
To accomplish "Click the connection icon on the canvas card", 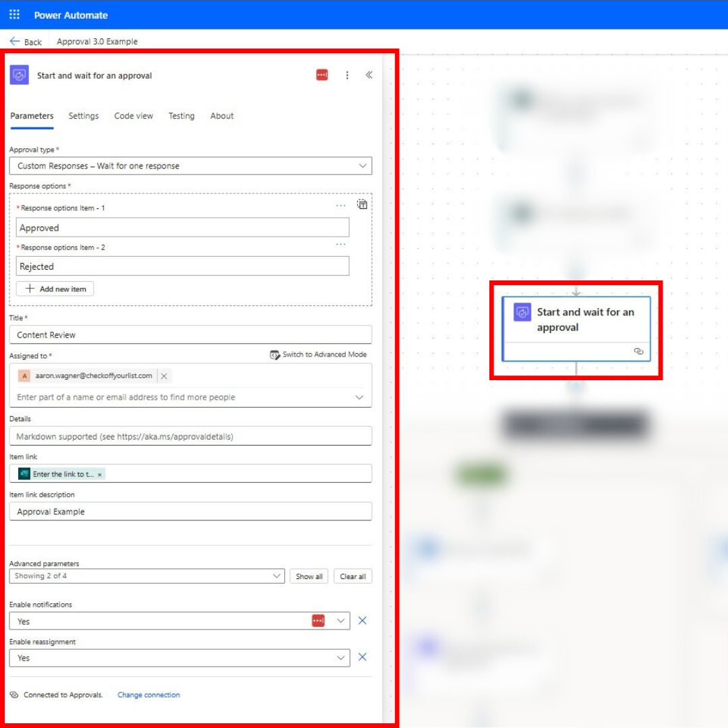I will [638, 351].
